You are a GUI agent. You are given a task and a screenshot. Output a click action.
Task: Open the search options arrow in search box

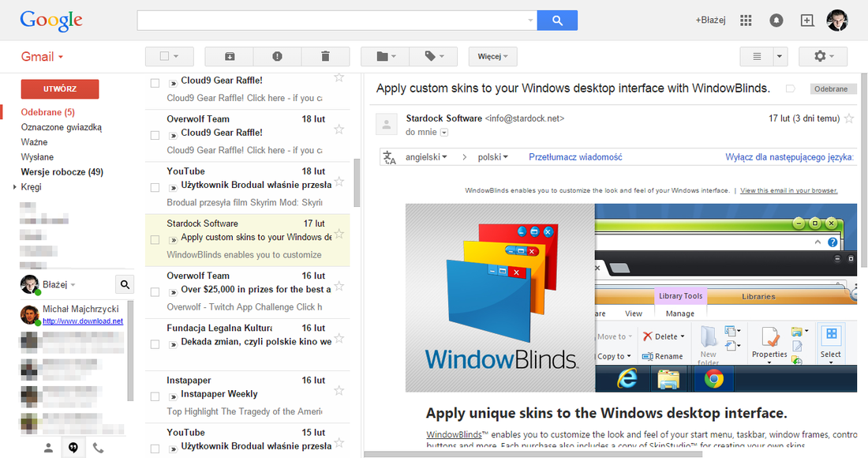coord(530,21)
